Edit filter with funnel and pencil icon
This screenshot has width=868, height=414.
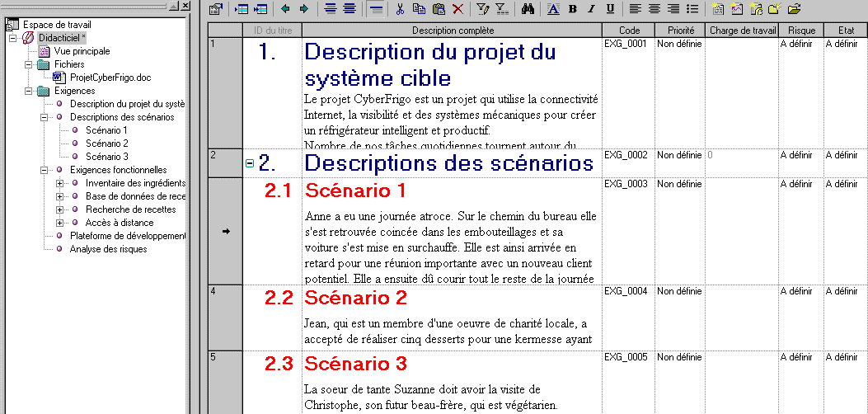point(482,8)
